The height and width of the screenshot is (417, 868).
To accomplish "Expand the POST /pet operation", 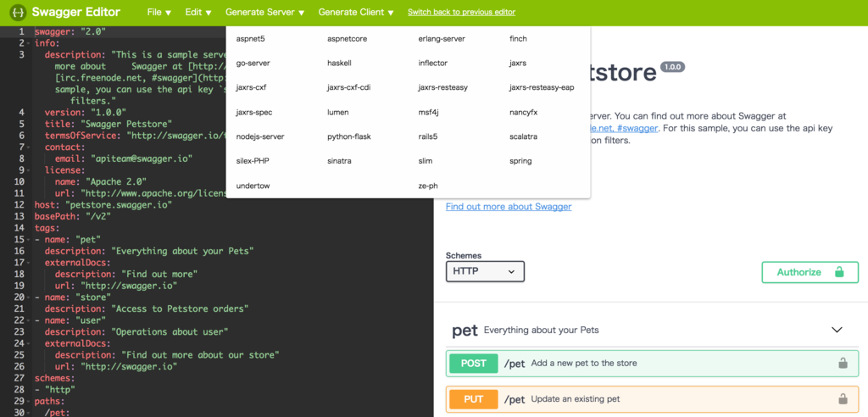I will [x=652, y=364].
